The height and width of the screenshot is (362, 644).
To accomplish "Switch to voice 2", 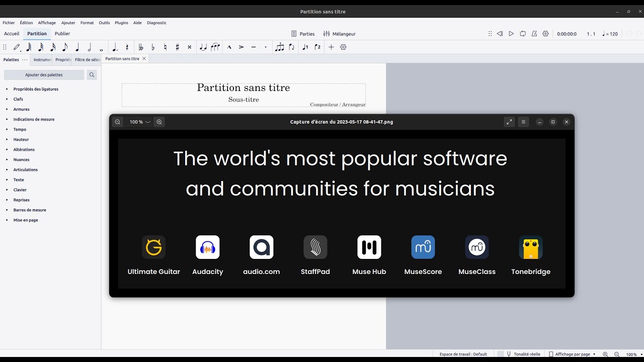I will tap(317, 47).
